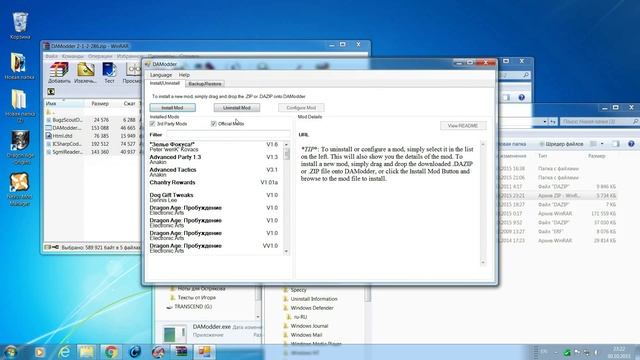The image size is (640, 360).
Task: Click the Explorer search box at the right
Action: point(599,122)
